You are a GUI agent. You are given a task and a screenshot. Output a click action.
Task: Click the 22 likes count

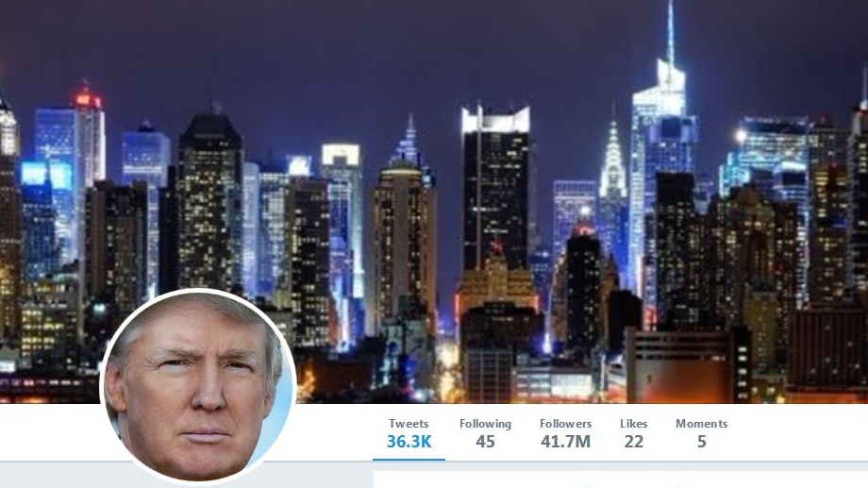pos(633,442)
